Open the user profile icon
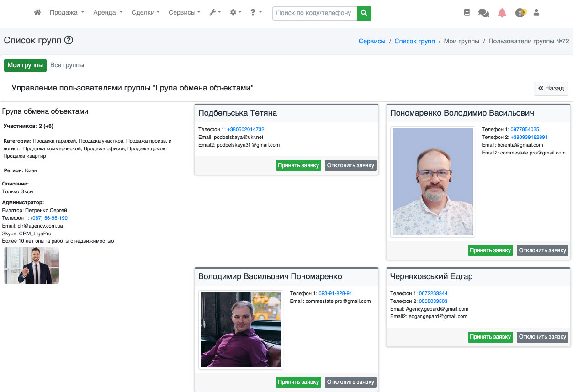 (x=536, y=13)
